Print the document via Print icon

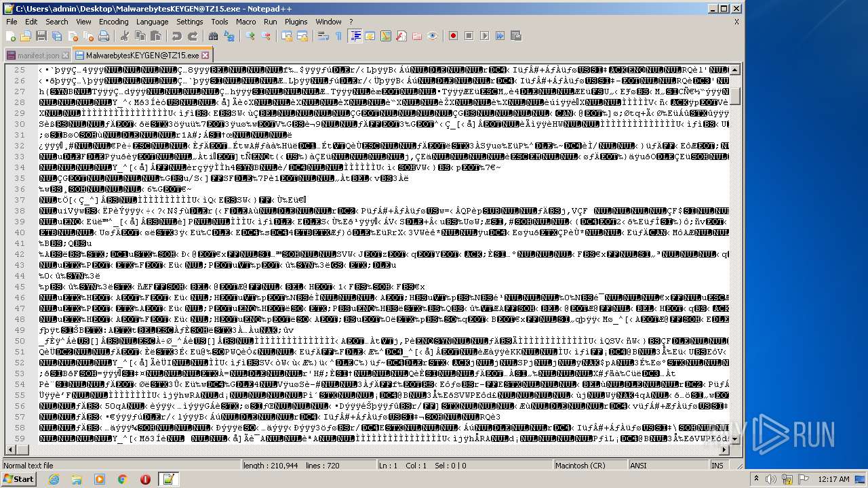click(104, 36)
